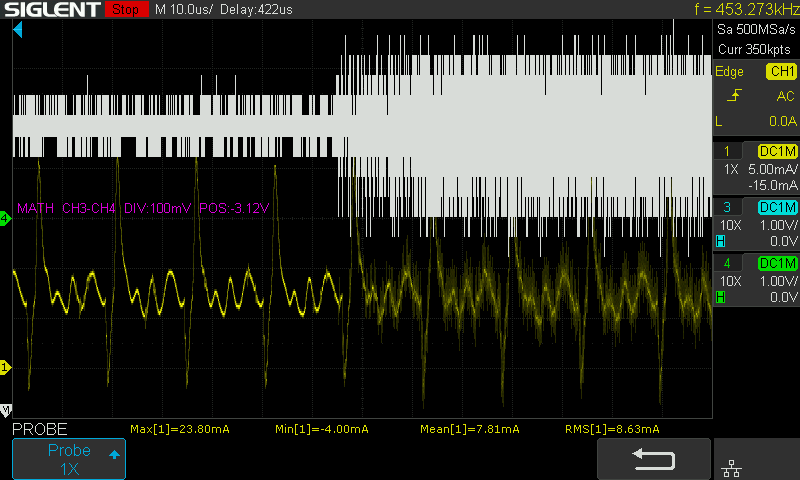Click the trigger level 0.0A value

point(783,121)
